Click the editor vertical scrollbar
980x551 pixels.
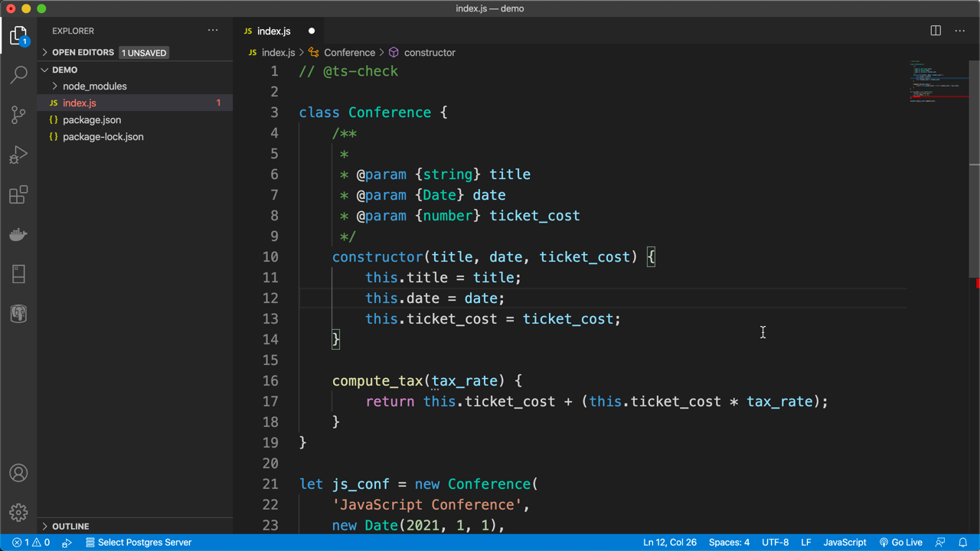[975, 168]
